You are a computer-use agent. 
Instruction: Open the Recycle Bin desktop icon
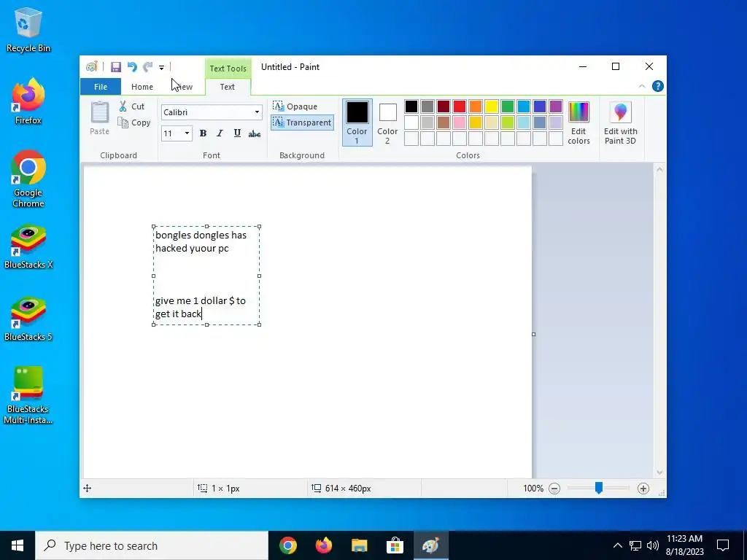click(x=28, y=29)
